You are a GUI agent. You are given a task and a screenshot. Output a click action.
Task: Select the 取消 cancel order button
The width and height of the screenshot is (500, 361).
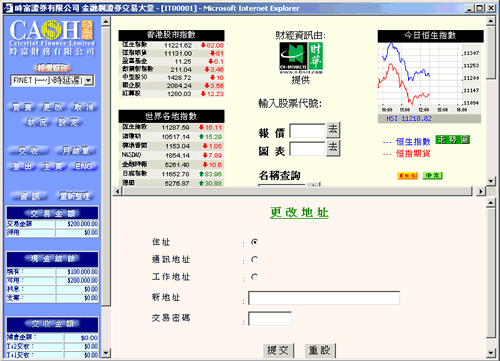click(83, 107)
